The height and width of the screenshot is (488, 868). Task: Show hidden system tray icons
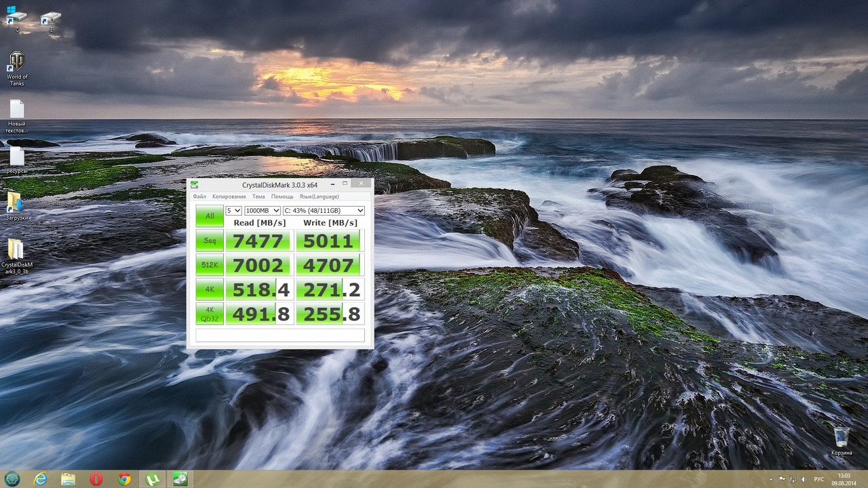[771, 479]
